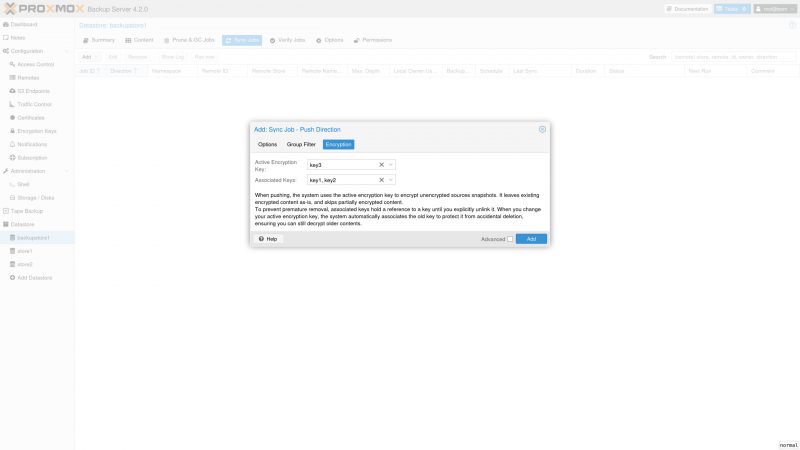Open the datastore Options tab with gear icon
The image size is (800, 450).
click(x=330, y=40)
